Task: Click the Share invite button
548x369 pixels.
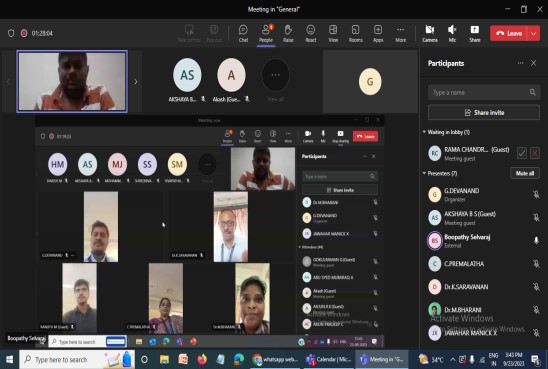Action: click(484, 113)
